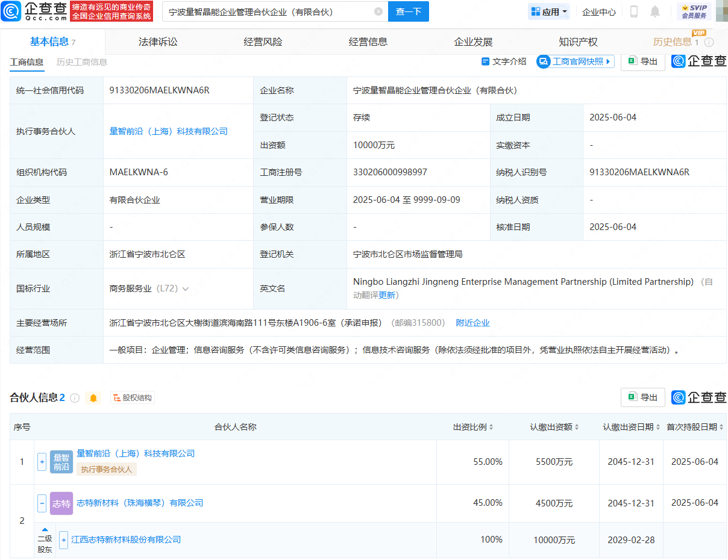Open notifications bell in header
728x560 pixels.
point(655,11)
